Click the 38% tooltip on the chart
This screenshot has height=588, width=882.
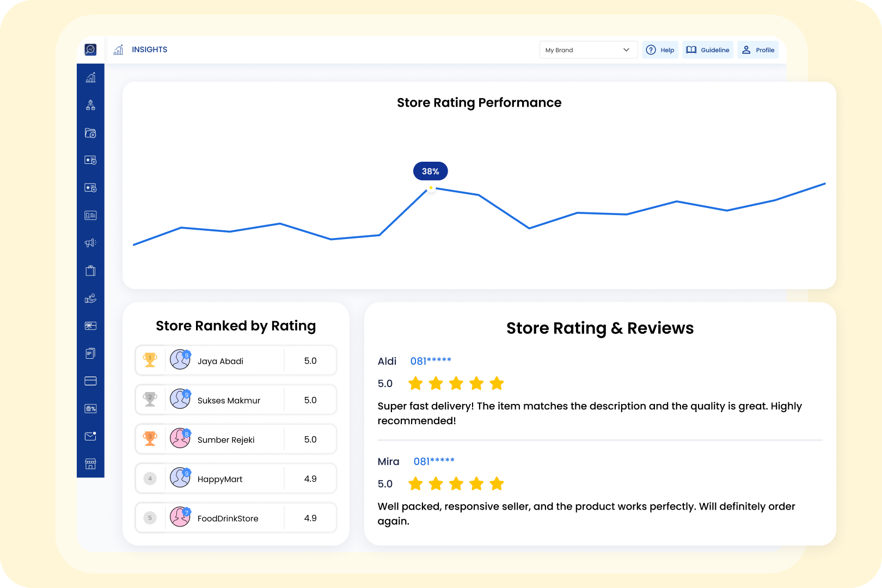431,171
